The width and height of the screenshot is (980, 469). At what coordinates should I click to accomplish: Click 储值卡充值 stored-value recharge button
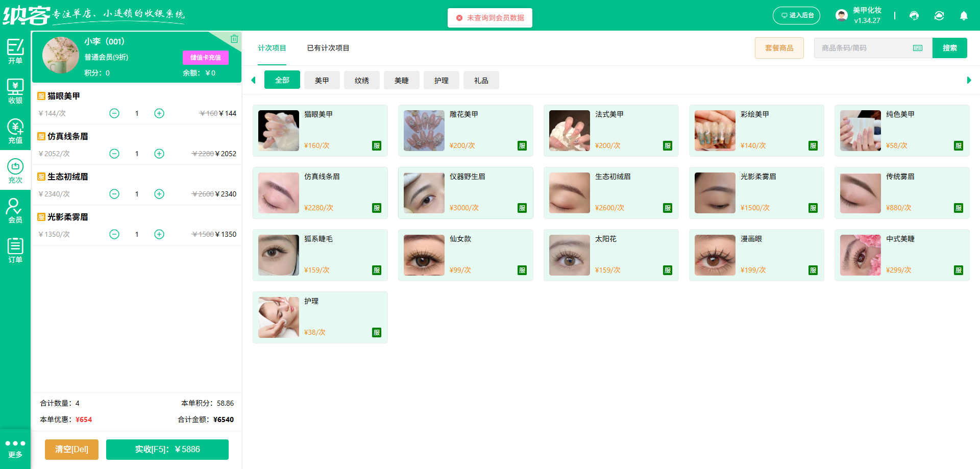[205, 57]
